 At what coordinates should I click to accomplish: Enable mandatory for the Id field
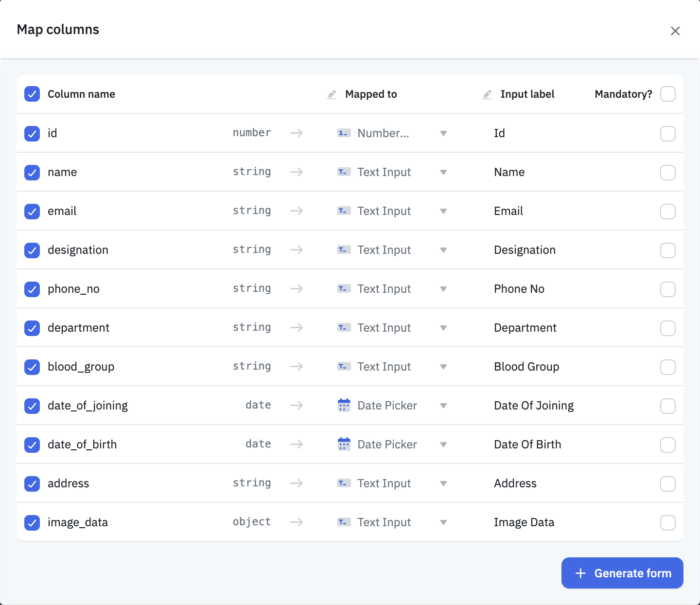668,133
